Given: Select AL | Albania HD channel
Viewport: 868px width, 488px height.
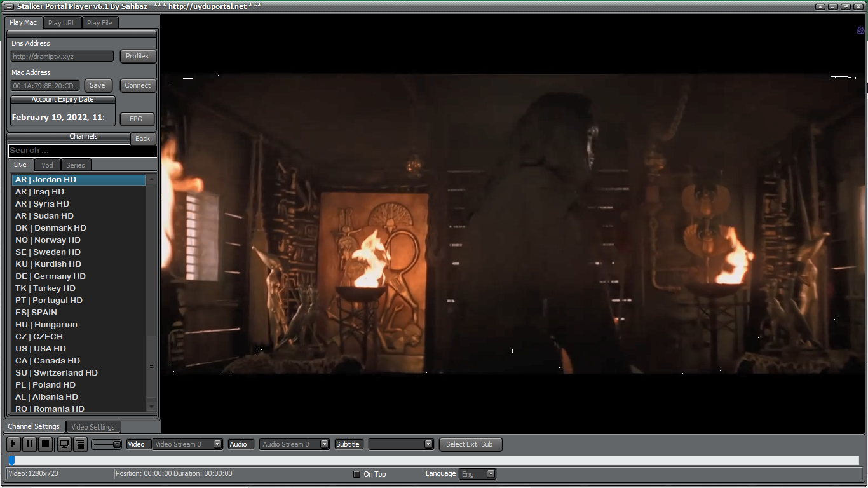Looking at the screenshot, I should [79, 397].
